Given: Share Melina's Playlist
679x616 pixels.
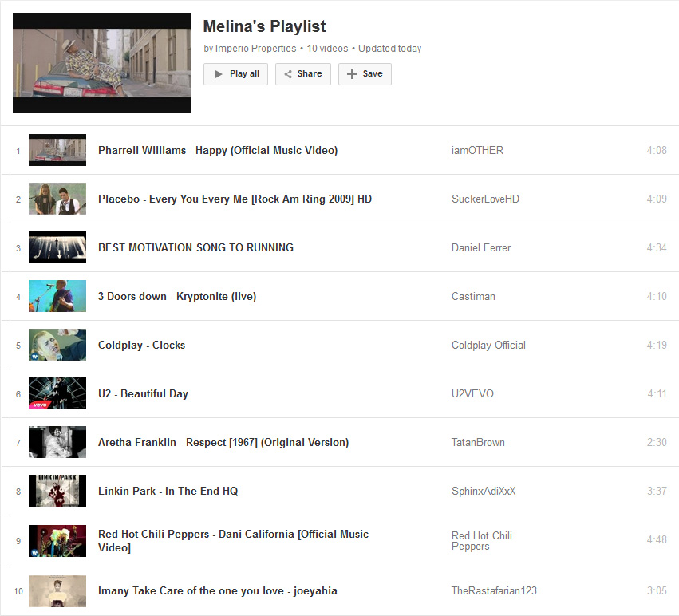Looking at the screenshot, I should click(x=303, y=74).
